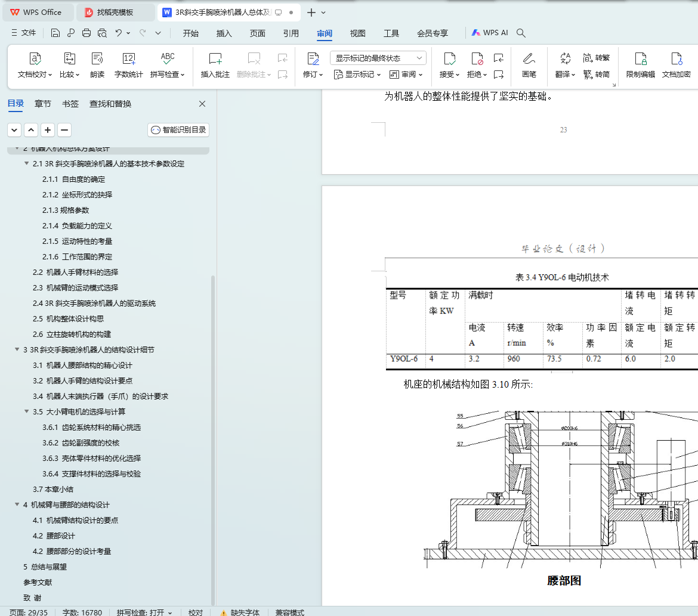Start 朗读 read aloud
This screenshot has width=698, height=616.
pyautogui.click(x=97, y=65)
